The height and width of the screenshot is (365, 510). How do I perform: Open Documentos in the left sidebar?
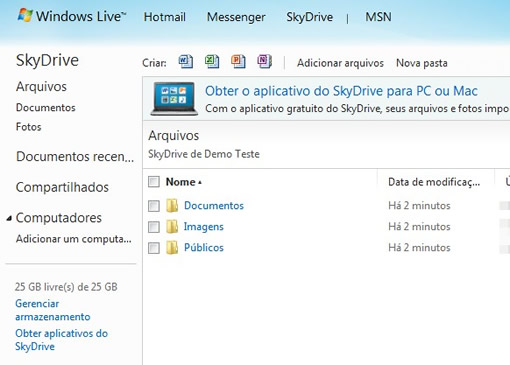click(x=46, y=108)
